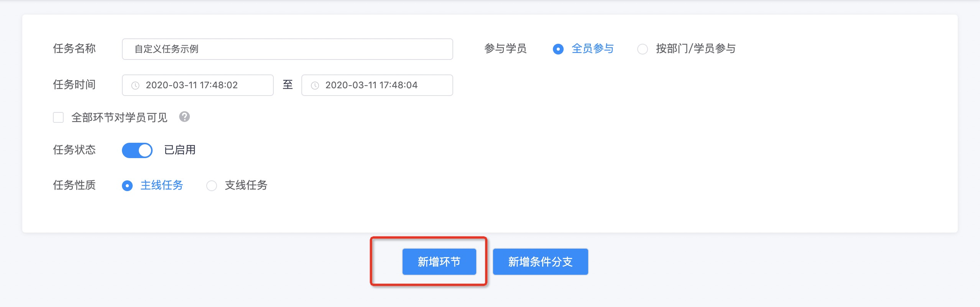Image resolution: width=980 pixels, height=307 pixels.
Task: Open the start time date picker
Action: click(199, 85)
